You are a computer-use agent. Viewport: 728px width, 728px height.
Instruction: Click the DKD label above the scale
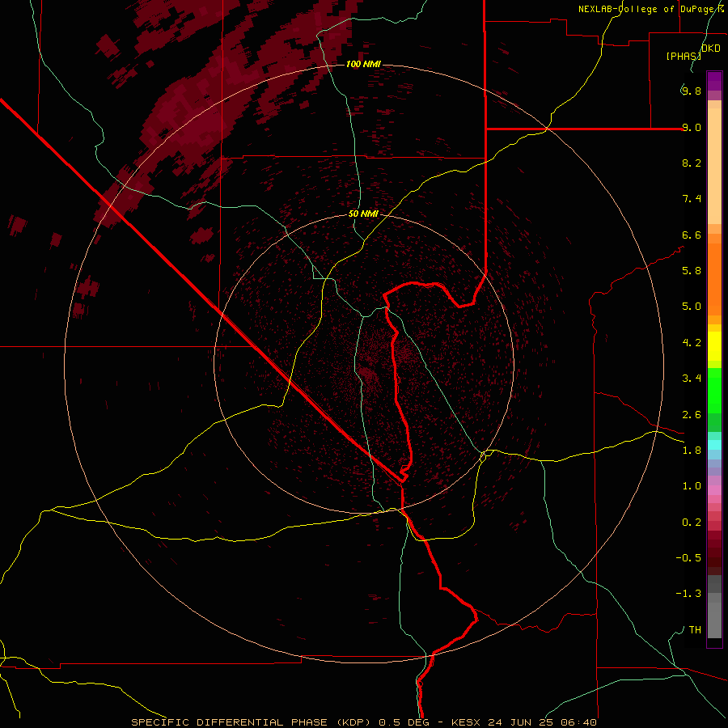711,49
